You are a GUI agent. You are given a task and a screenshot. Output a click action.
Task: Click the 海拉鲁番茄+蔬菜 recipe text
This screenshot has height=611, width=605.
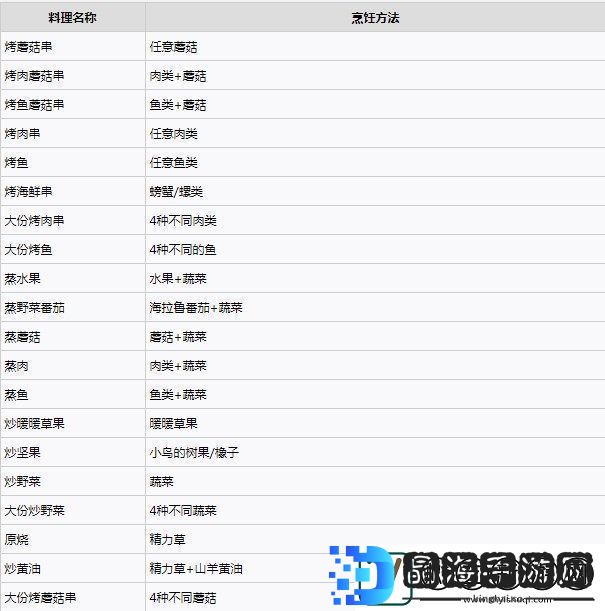[x=196, y=307]
